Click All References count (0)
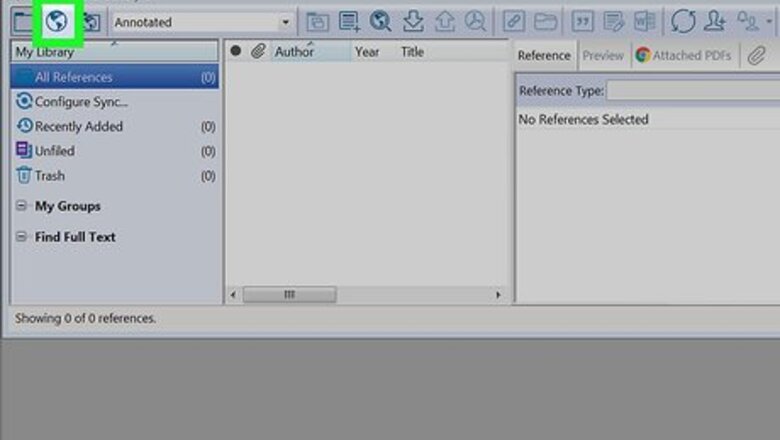The image size is (780, 440). [x=208, y=78]
